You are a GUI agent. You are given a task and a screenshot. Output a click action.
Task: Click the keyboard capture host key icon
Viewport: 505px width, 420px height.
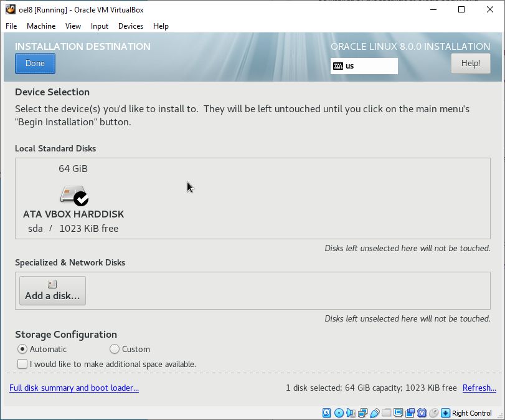tap(445, 413)
